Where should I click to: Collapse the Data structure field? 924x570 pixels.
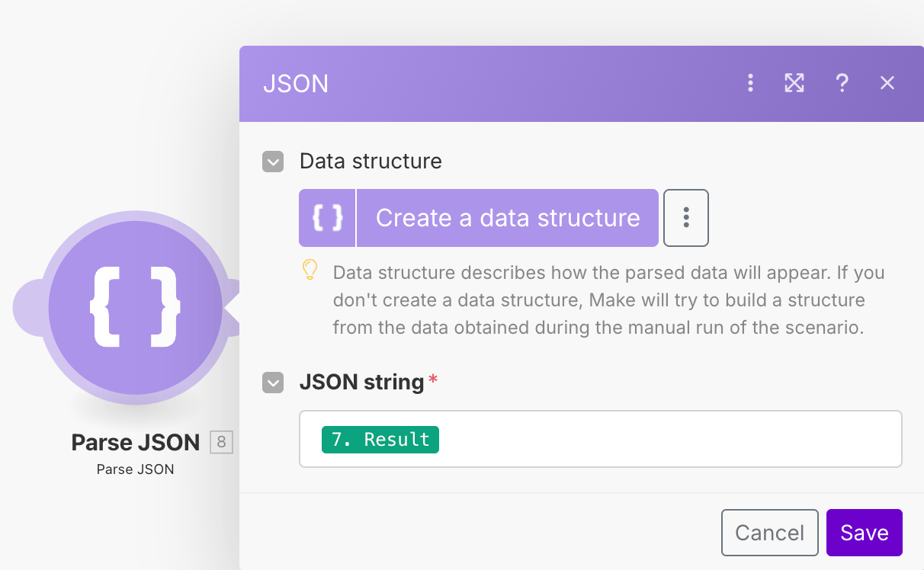(x=273, y=162)
